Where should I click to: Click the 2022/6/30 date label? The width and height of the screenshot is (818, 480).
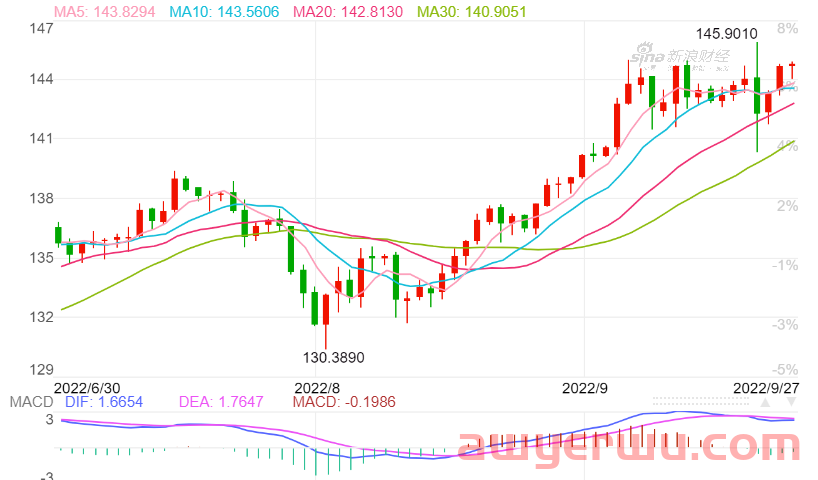[87, 388]
